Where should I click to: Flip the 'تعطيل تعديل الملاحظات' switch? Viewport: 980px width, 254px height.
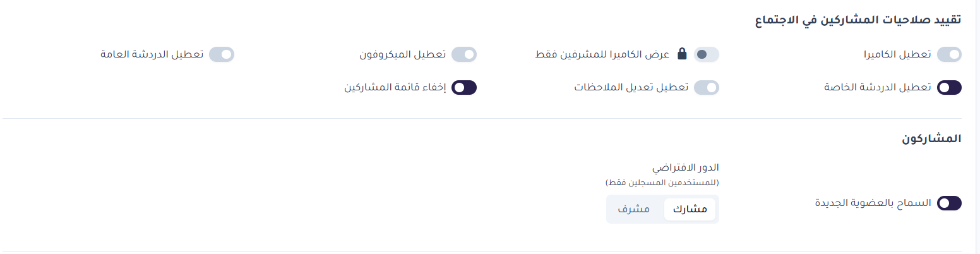(707, 87)
